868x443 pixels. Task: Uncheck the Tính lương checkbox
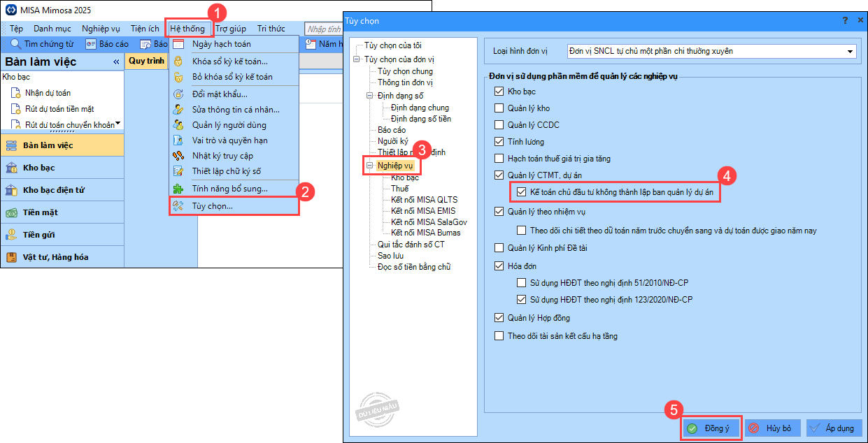tap(499, 142)
